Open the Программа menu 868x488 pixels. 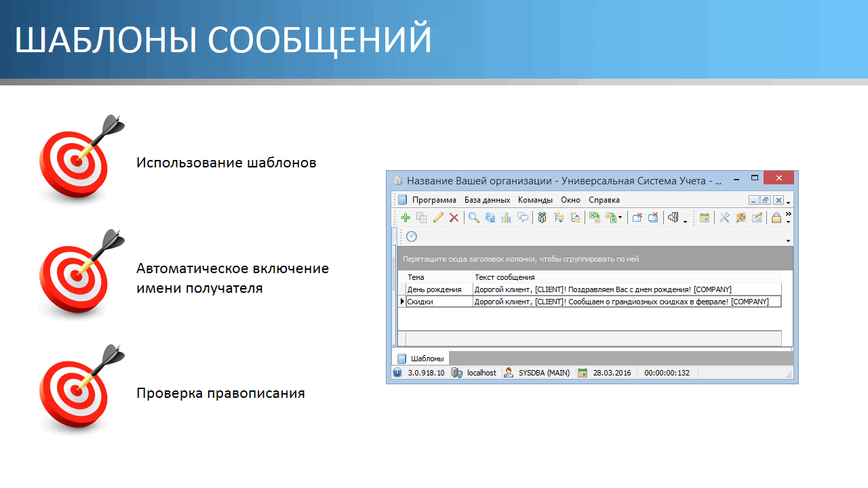tap(434, 200)
